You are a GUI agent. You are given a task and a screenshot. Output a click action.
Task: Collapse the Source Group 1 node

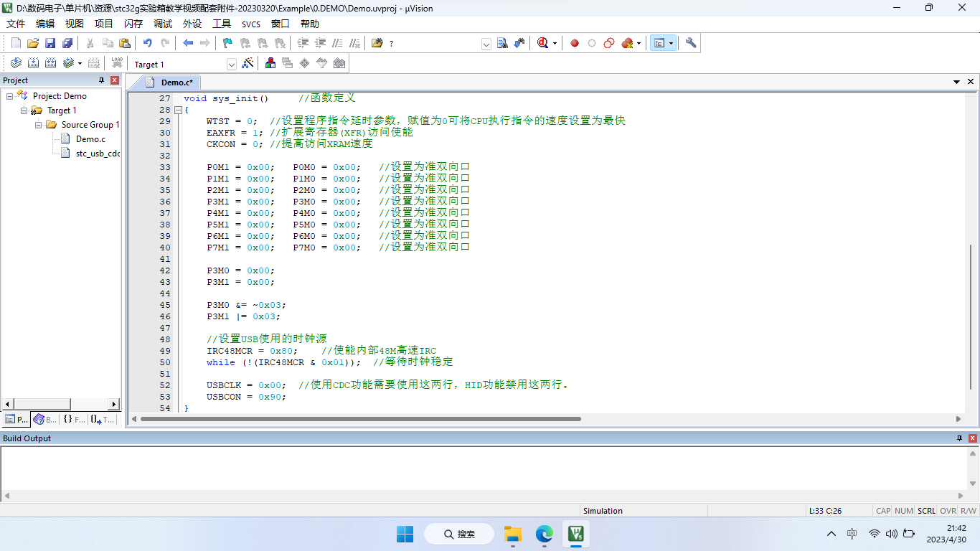pyautogui.click(x=39, y=125)
